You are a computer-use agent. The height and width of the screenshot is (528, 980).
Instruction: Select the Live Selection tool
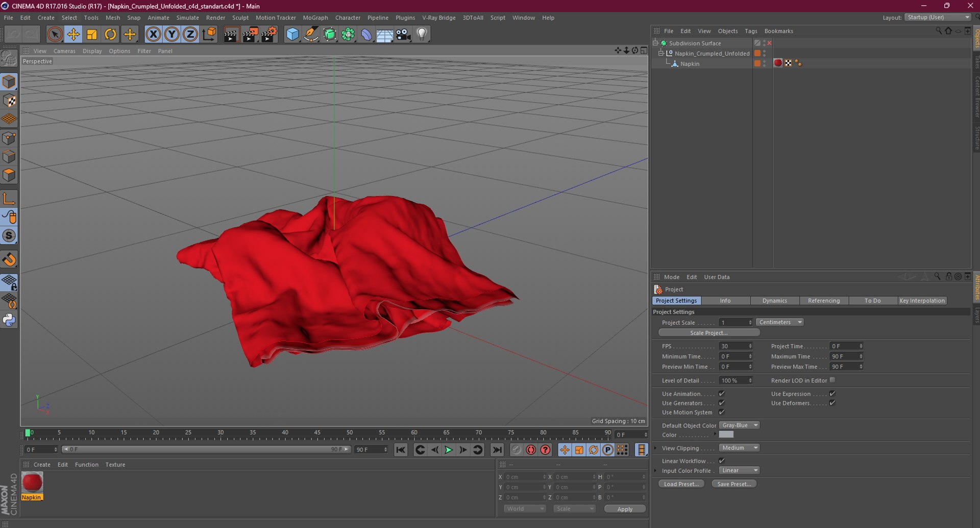(x=55, y=34)
